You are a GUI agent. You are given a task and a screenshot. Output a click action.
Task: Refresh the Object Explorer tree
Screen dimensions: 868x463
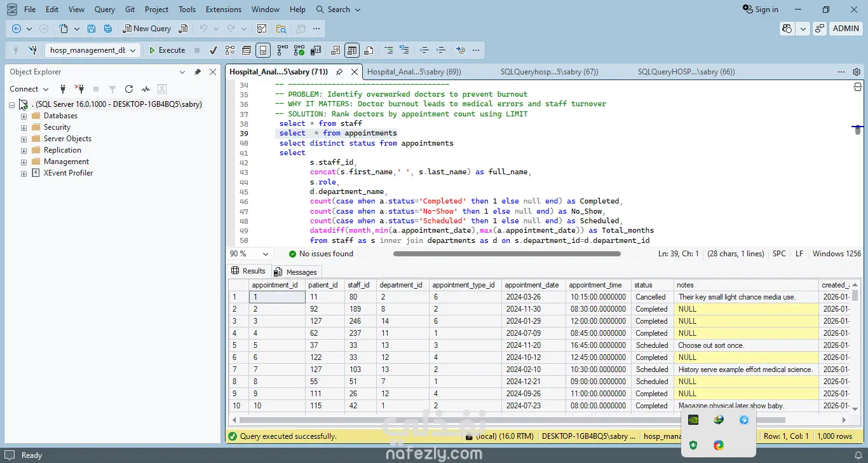coord(129,89)
